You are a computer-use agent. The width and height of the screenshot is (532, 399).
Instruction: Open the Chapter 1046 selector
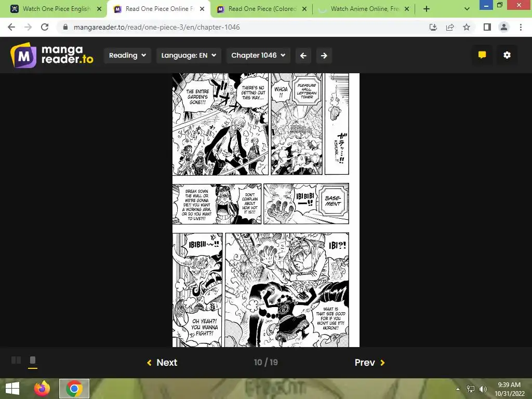(x=258, y=55)
